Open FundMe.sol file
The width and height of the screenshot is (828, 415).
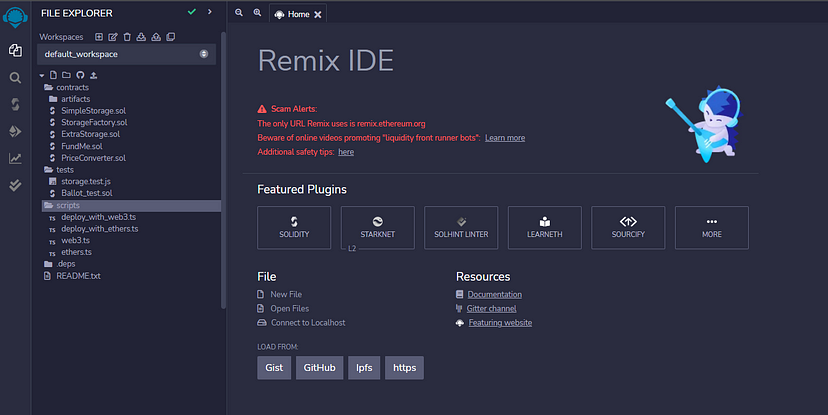(x=82, y=146)
